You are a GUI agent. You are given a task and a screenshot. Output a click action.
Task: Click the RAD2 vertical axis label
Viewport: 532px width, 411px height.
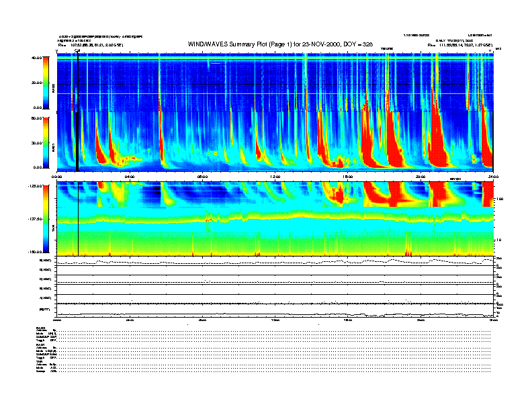[53, 88]
